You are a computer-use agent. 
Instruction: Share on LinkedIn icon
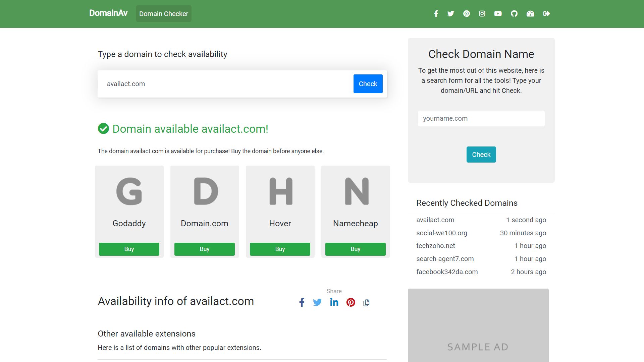pyautogui.click(x=334, y=302)
